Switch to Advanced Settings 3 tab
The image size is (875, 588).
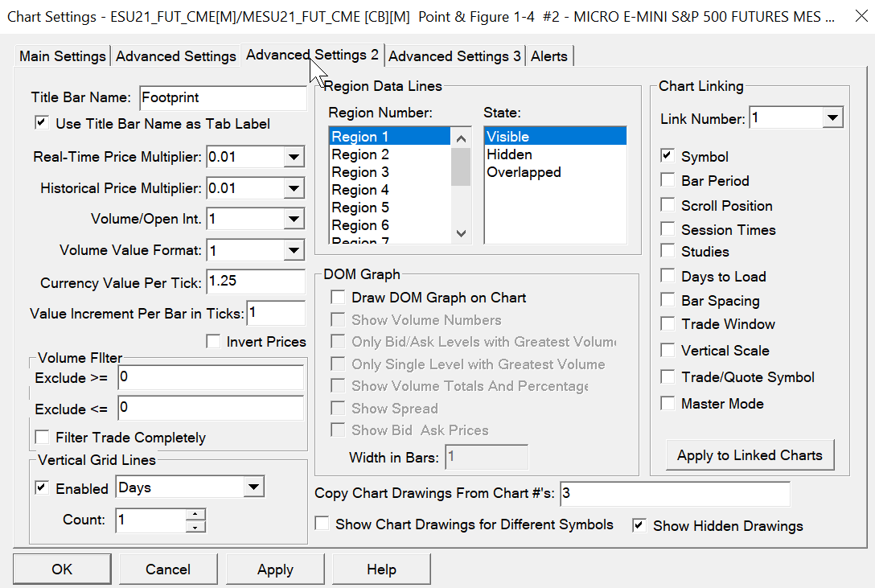point(454,56)
